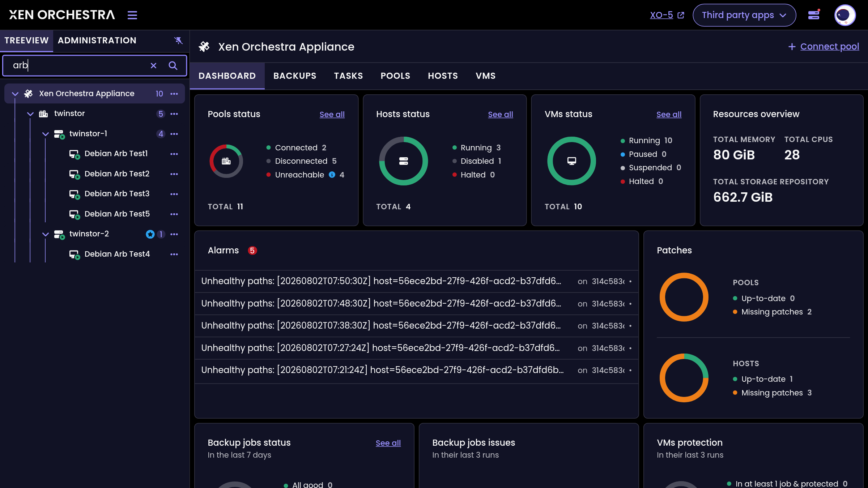Open more options for Debian Arb Test4
The image size is (868, 488).
[174, 254]
